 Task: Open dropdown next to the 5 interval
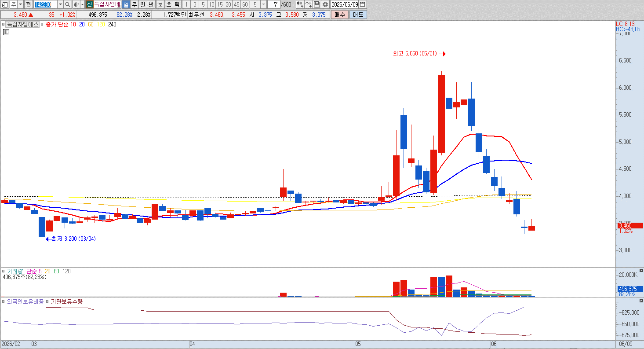[x=263, y=4]
